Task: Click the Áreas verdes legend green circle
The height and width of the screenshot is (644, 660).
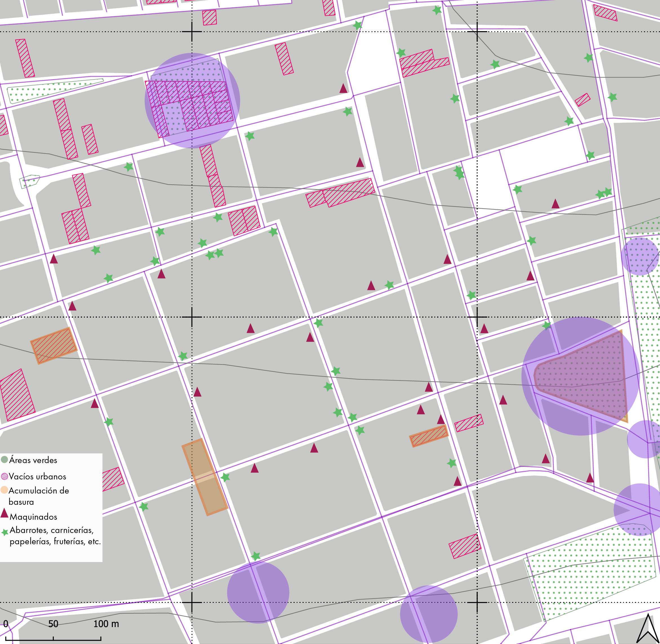Action: pos(5,460)
